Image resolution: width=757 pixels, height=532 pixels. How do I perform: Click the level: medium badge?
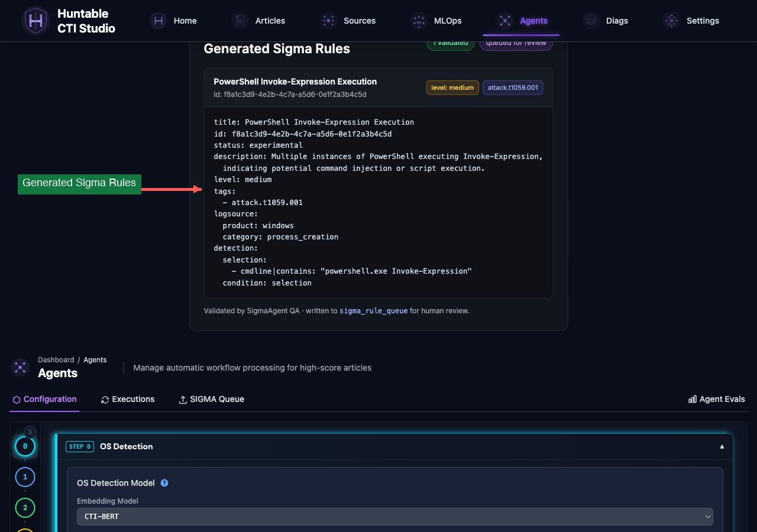(x=452, y=87)
